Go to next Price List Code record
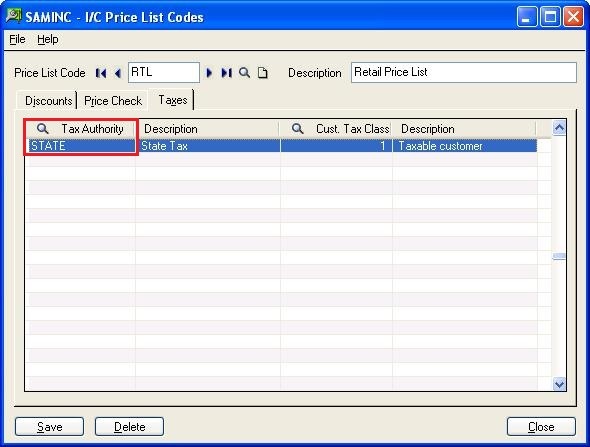The width and height of the screenshot is (590, 447). [x=209, y=73]
